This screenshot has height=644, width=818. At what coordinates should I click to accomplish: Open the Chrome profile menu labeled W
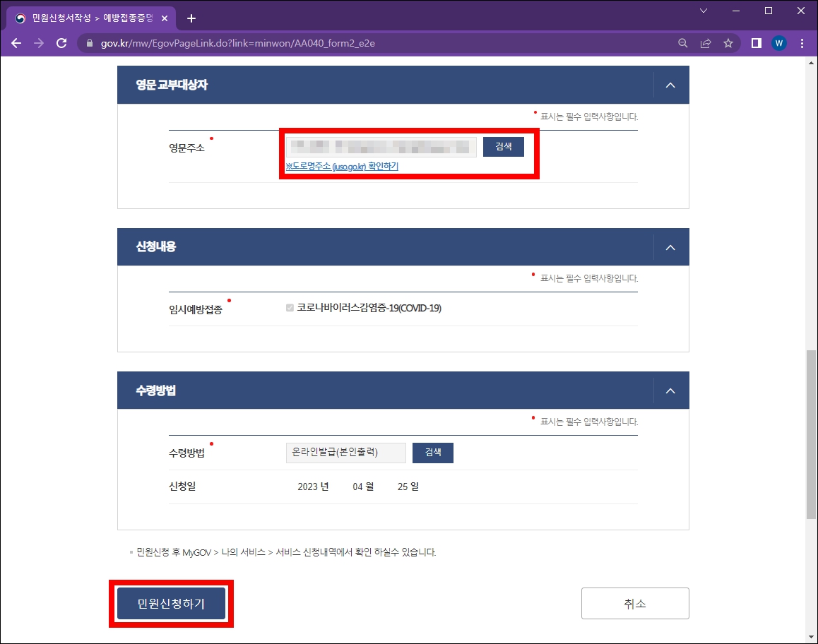coord(778,43)
